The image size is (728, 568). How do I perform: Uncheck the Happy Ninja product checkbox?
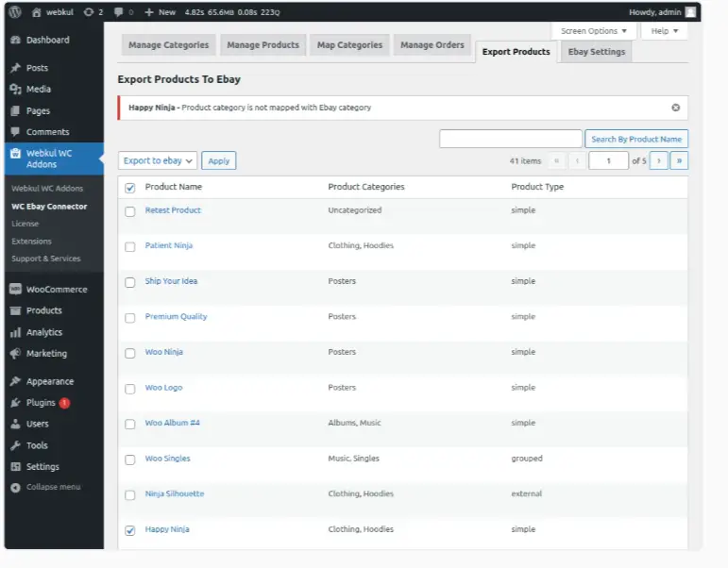130,530
